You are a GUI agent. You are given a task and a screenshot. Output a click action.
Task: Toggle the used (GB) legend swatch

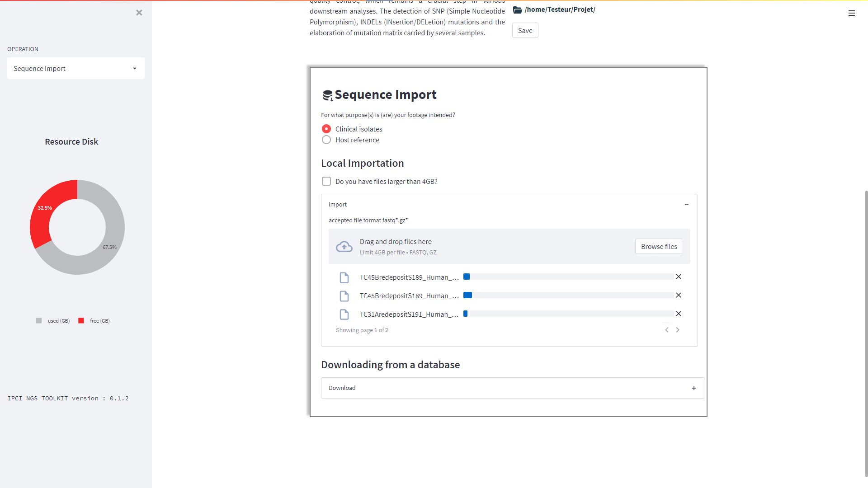(39, 321)
